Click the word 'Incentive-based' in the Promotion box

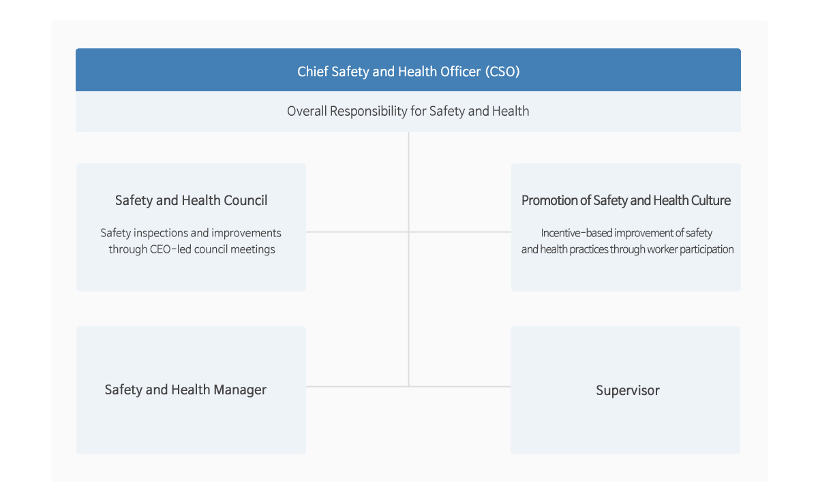pyautogui.click(x=577, y=233)
